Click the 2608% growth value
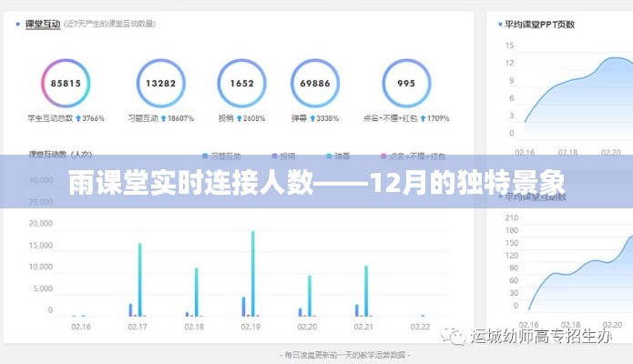This screenshot has height=364, width=633. pos(254,118)
